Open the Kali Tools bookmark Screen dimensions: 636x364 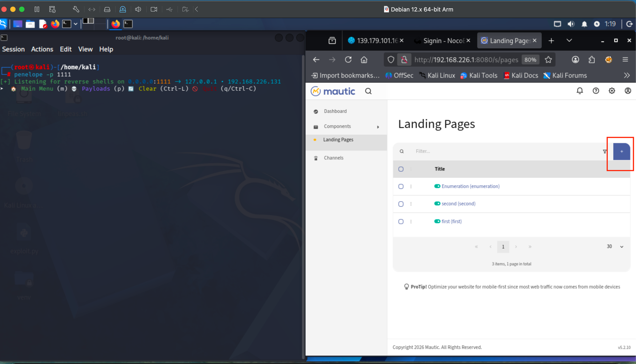(479, 75)
